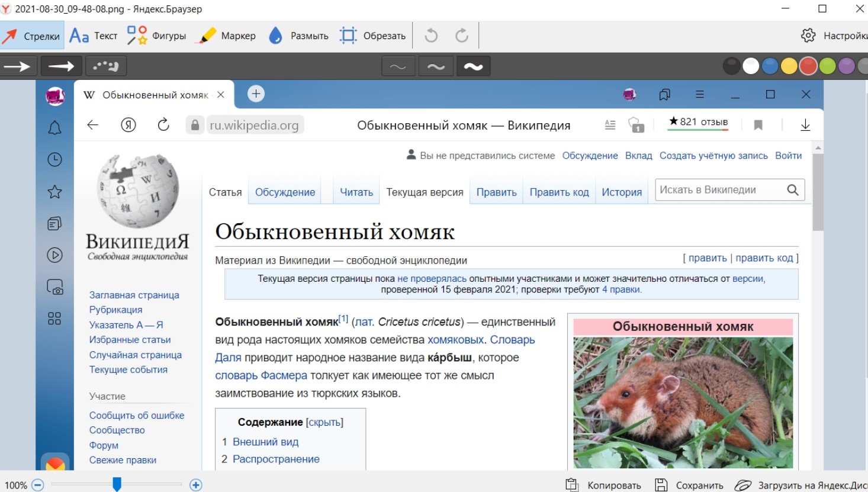
Task: Click the Wikipedia search magnifier icon
Action: tap(793, 189)
